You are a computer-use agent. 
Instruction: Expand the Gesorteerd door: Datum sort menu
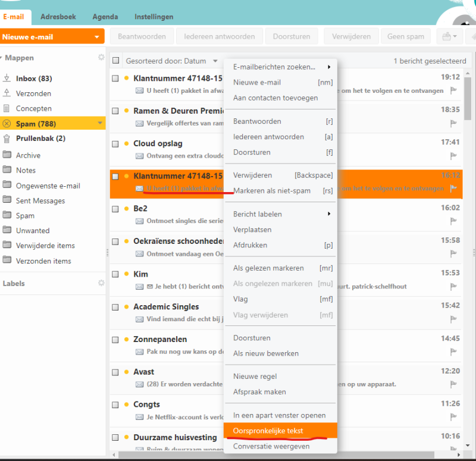(x=214, y=61)
